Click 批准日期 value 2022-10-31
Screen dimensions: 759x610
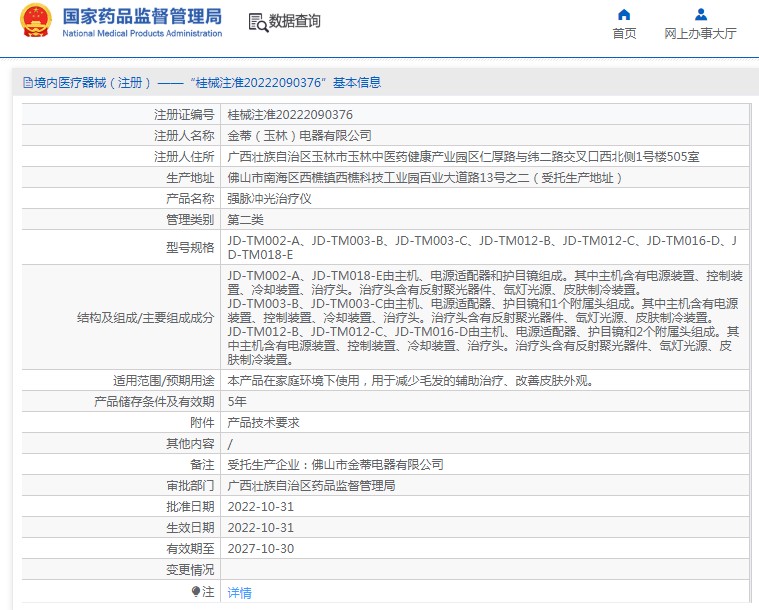point(260,507)
